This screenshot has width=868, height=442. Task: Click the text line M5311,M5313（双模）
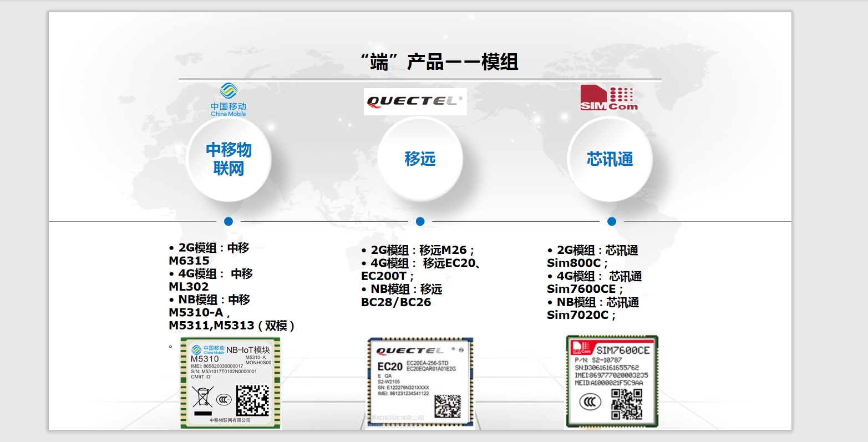tap(232, 326)
